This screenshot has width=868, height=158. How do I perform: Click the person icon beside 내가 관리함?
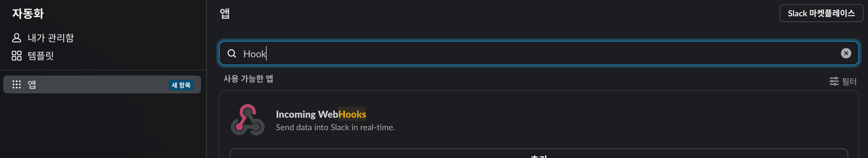17,38
